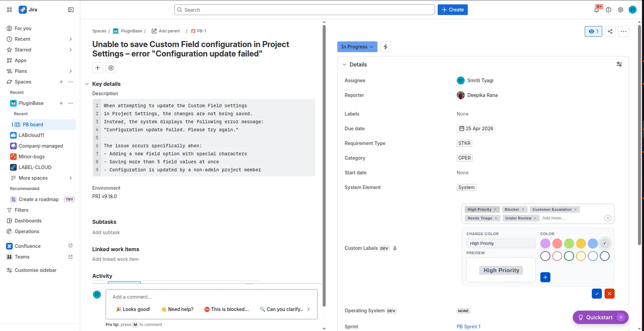Viewport: 644px width, 331px height.
Task: Remove the Blocker label tag
Action: [523, 209]
